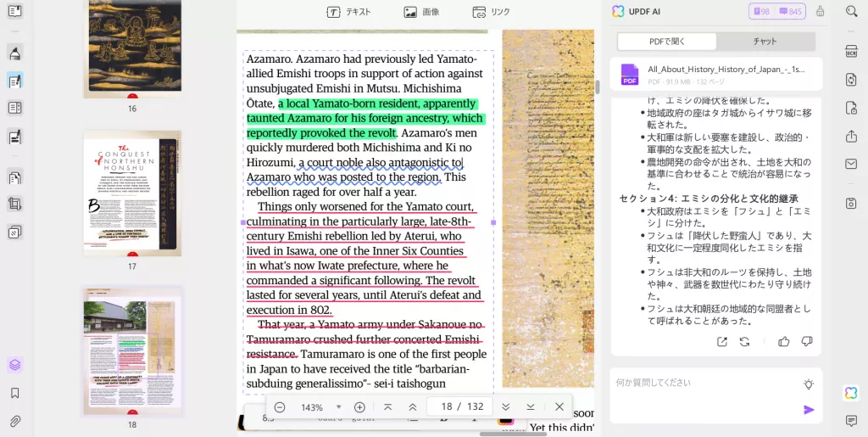Image resolution: width=868 pixels, height=437 pixels.
Task: Click the text color swatch in edit toolbar
Action: click(506, 420)
